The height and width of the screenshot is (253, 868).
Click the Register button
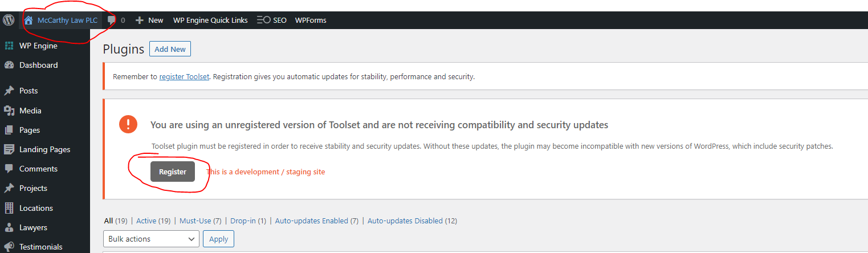point(173,172)
